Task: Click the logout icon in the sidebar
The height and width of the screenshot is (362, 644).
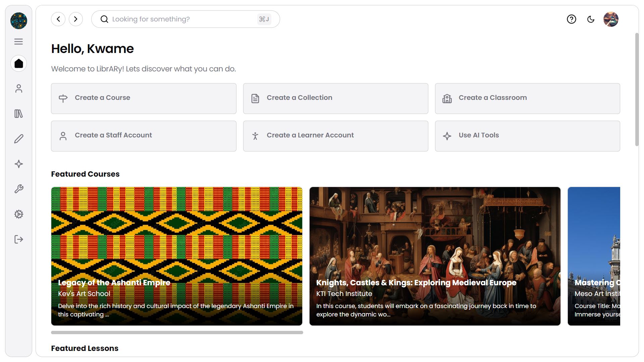Action: point(19,239)
